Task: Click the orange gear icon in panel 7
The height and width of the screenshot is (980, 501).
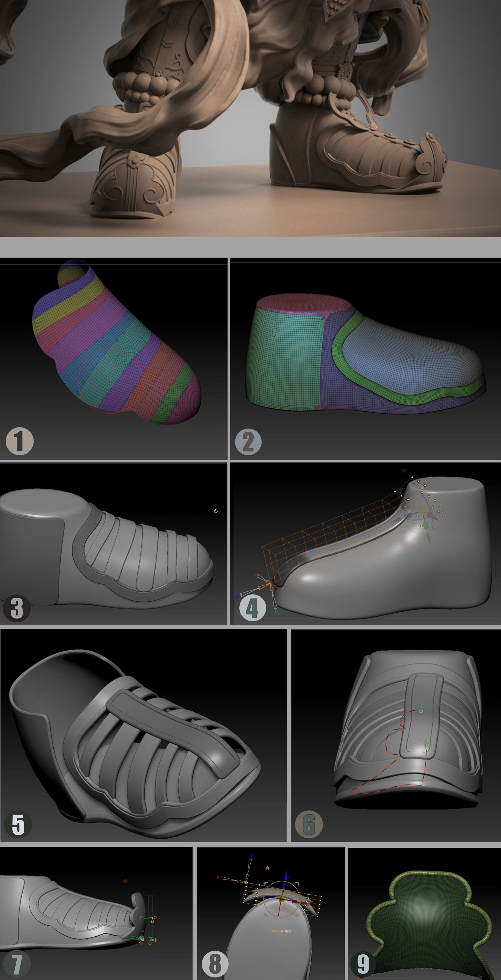Action: pyautogui.click(x=125, y=881)
